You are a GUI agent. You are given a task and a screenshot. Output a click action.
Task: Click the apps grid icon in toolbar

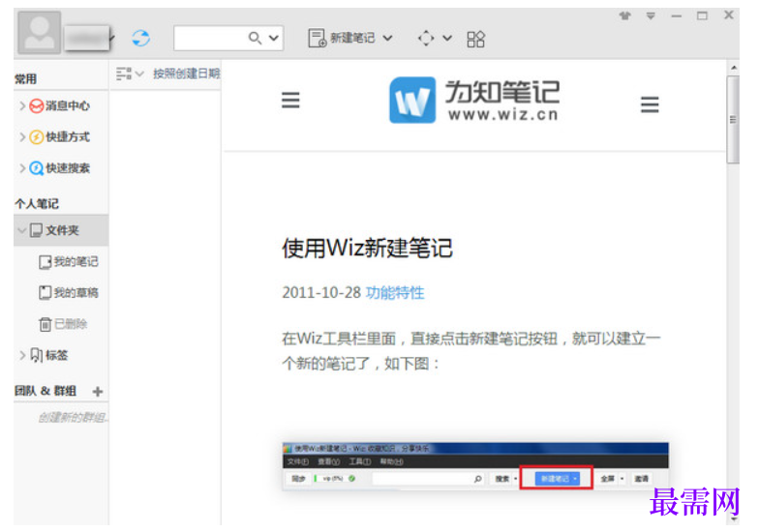(475, 39)
